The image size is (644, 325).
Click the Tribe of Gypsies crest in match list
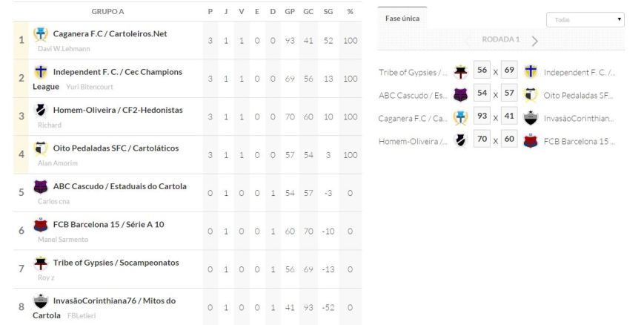460,72
